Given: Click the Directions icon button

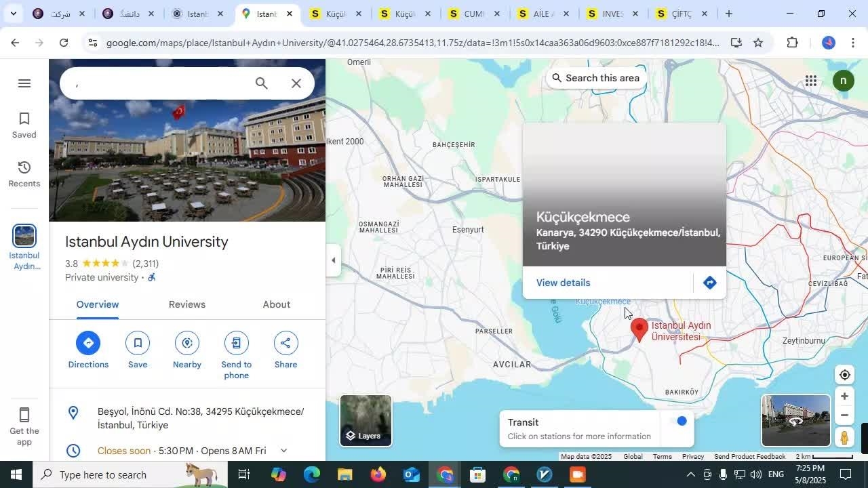Looking at the screenshot, I should [88, 343].
